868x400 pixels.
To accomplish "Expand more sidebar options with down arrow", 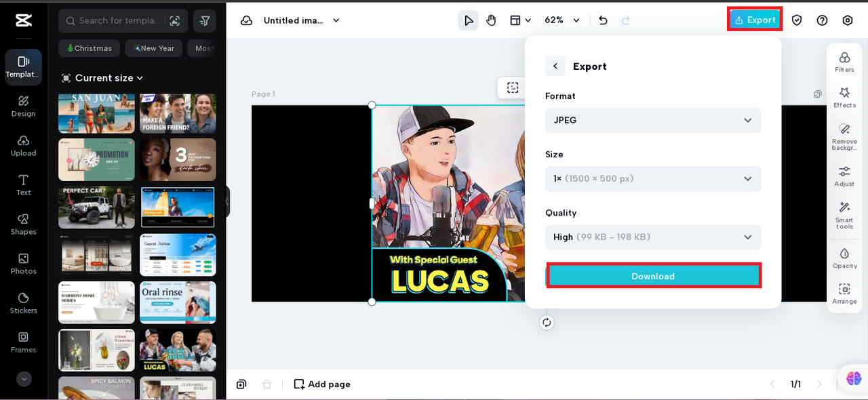I will coord(24,379).
